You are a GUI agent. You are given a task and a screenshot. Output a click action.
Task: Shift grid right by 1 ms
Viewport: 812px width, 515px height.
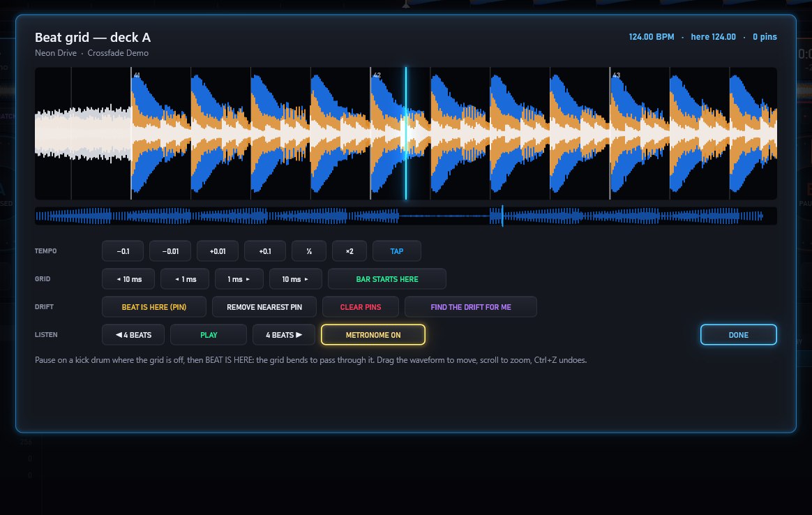pos(239,279)
